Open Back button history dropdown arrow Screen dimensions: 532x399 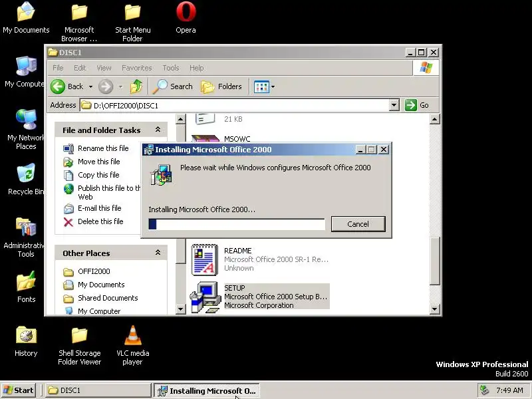tap(90, 87)
